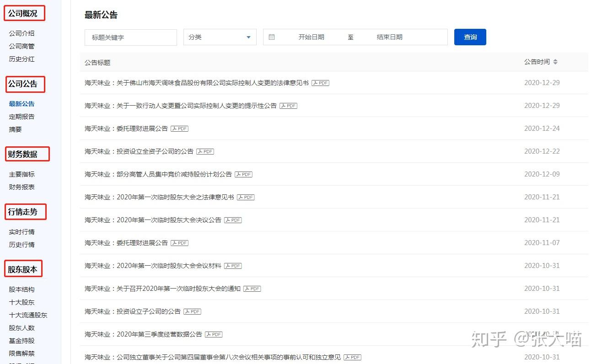597x364 pixels.
Task: Open 十大股东 in sidebar
Action: pyautogui.click(x=22, y=302)
